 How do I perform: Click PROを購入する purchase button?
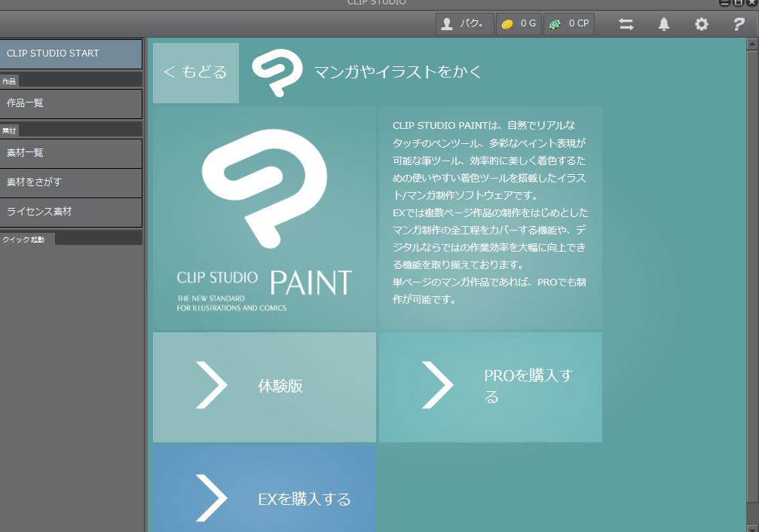[x=491, y=387]
